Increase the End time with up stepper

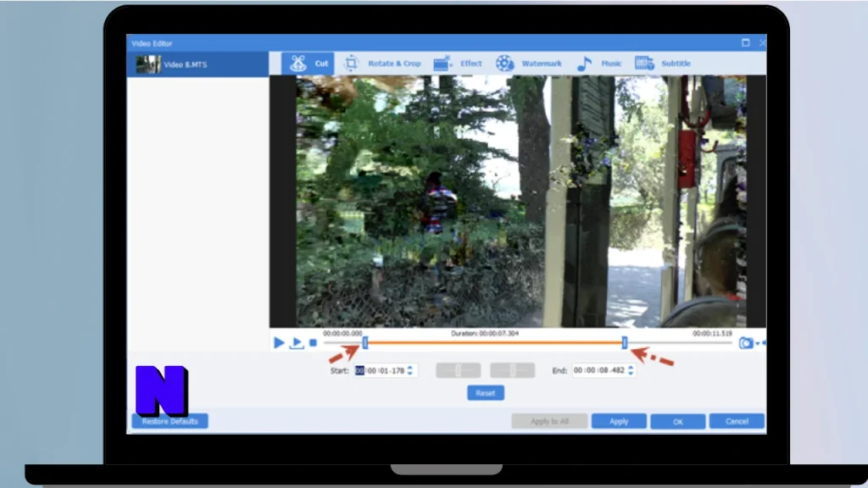[x=631, y=367]
